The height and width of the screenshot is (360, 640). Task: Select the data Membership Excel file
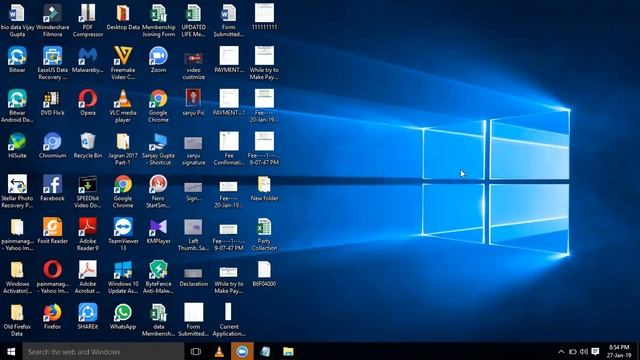158,320
